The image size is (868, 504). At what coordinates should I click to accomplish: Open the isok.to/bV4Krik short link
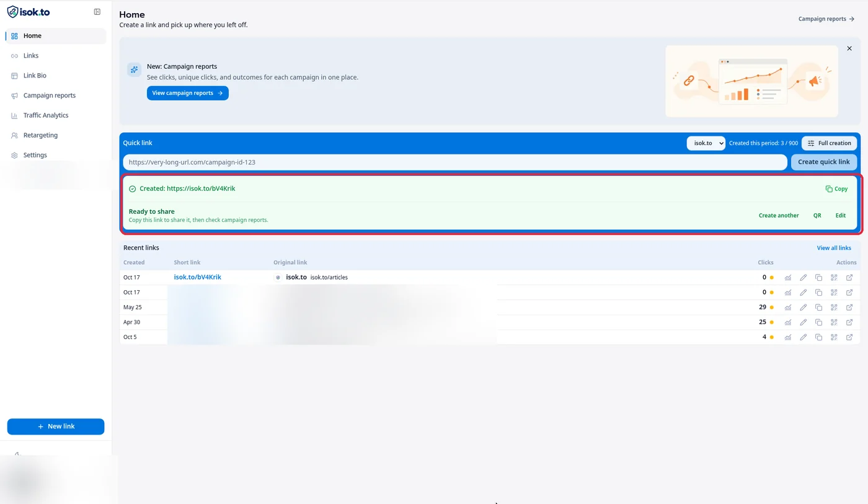point(198,277)
